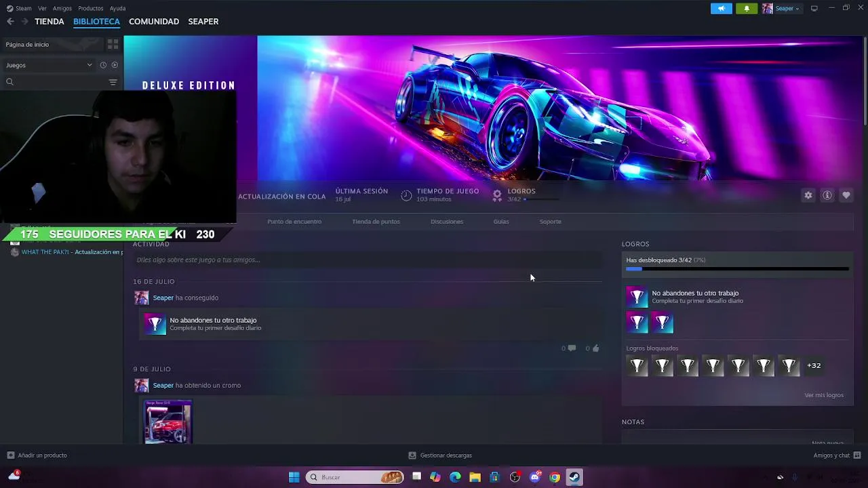Image resolution: width=868 pixels, height=488 pixels.
Task: Open the green notifications bell
Action: click(x=747, y=8)
